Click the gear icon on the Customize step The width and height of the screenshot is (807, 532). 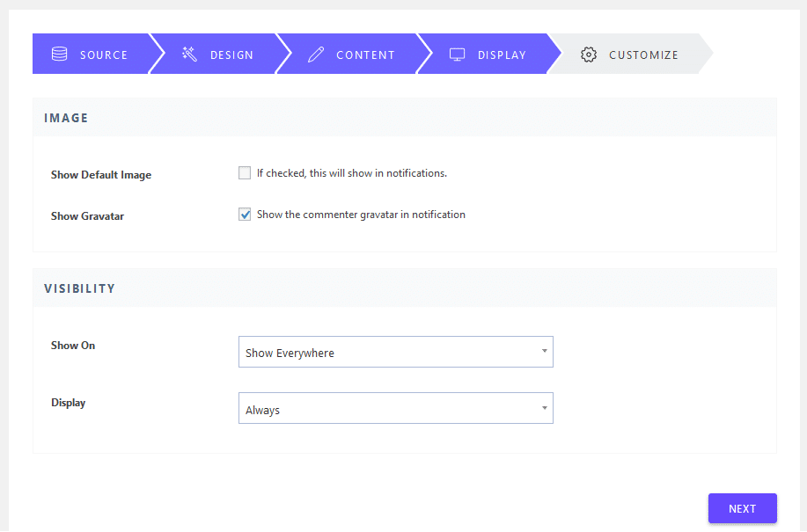[589, 54]
